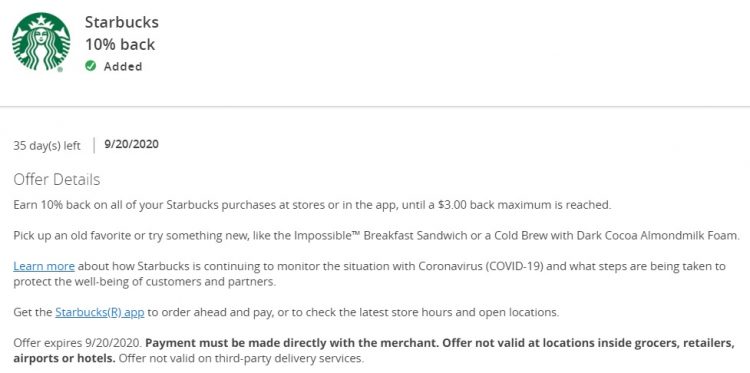750x373 pixels.
Task: Click the 35 day(s) left text
Action: pos(47,145)
